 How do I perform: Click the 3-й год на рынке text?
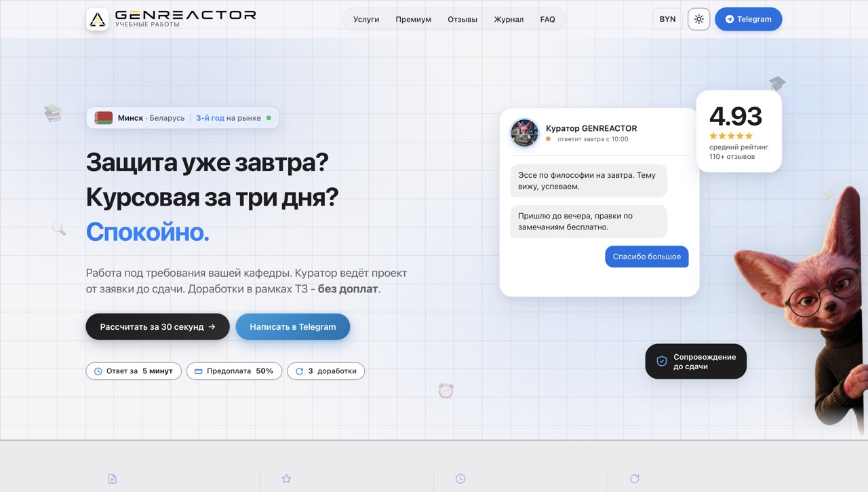(x=229, y=118)
